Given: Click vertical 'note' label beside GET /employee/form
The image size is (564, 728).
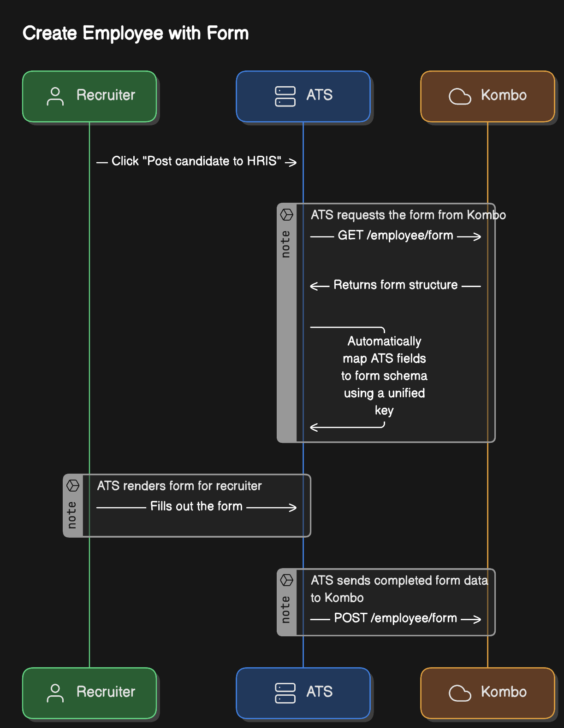Looking at the screenshot, I should point(286,244).
